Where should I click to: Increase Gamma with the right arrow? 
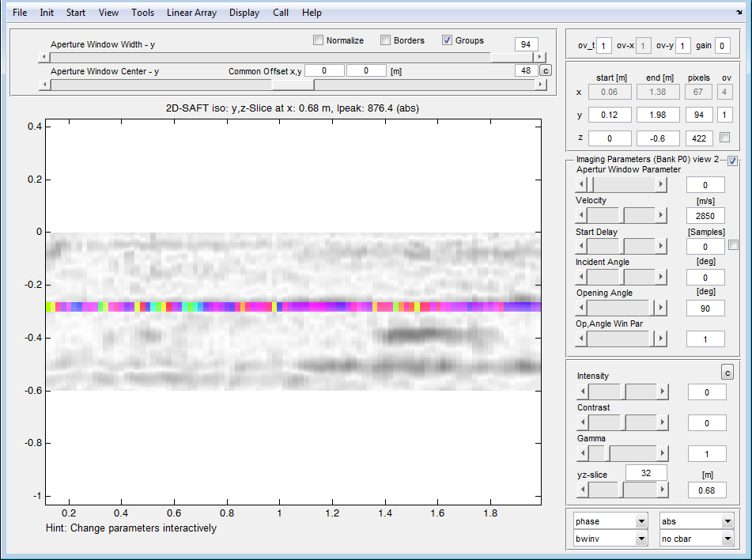pyautogui.click(x=663, y=453)
